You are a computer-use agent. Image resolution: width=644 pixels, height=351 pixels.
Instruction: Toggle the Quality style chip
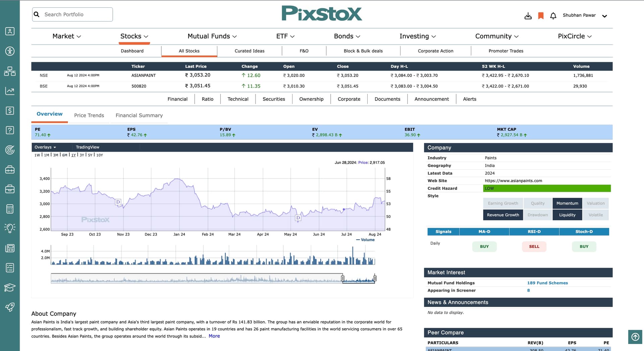(x=538, y=203)
